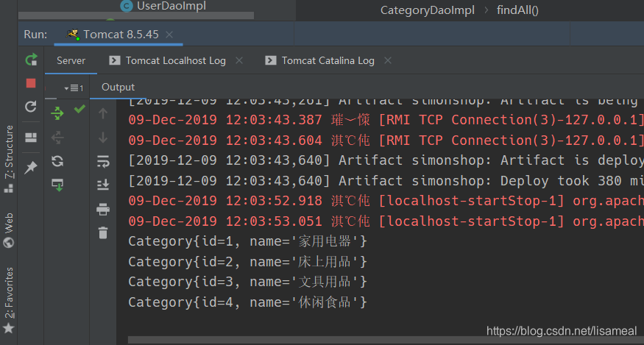644x345 pixels.
Task: Jump down the stack trace with down arrow
Action: tap(103, 137)
